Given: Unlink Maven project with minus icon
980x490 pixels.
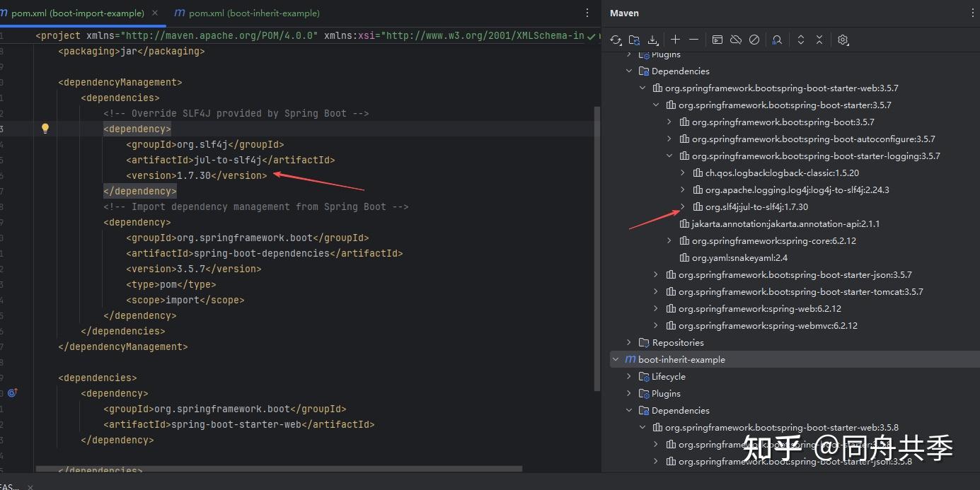Looking at the screenshot, I should tap(693, 40).
